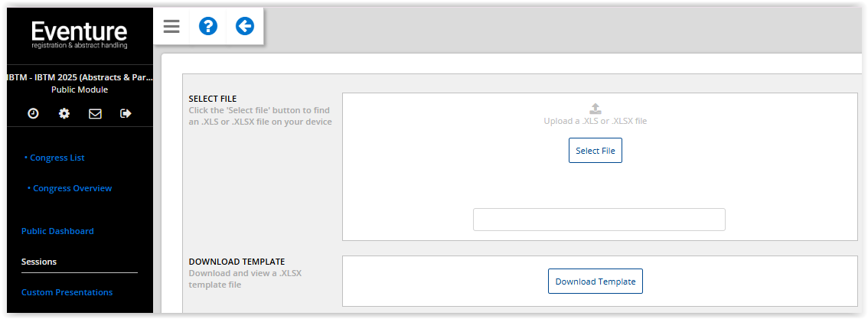Sign out using the exit arrow icon
Viewport: 868px width, 319px height.
coord(126,113)
